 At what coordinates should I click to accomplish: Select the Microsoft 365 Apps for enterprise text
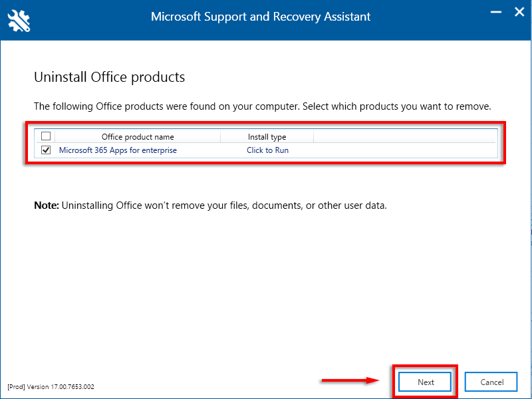click(x=118, y=150)
